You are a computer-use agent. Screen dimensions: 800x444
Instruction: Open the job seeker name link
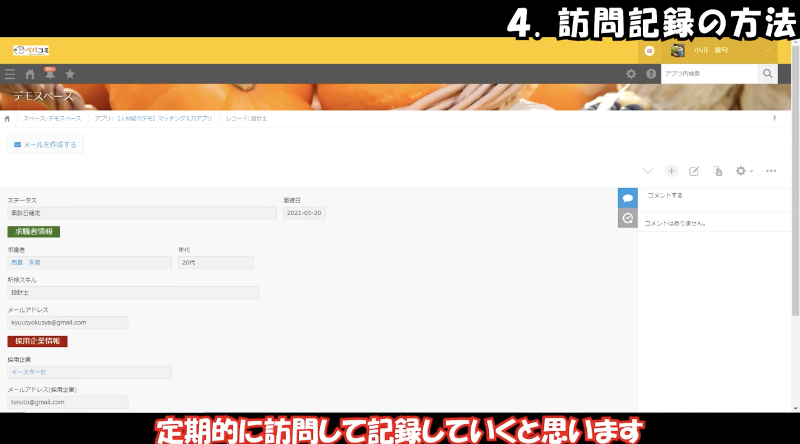pyautogui.click(x=24, y=262)
